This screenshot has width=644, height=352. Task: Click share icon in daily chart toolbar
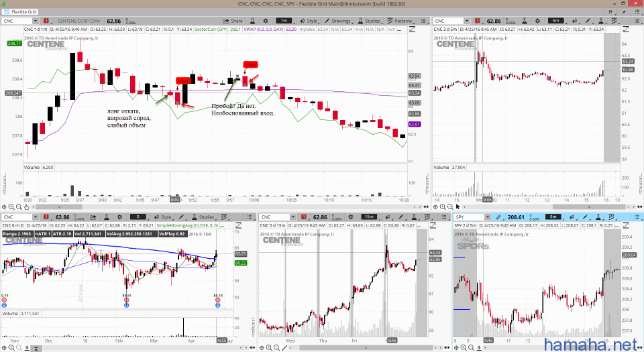pyautogui.click(x=93, y=217)
